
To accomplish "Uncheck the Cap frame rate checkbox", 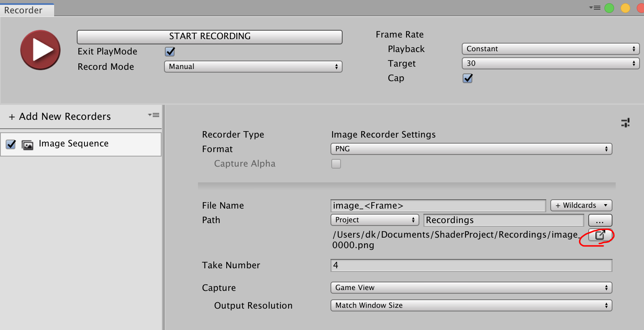I will pyautogui.click(x=467, y=78).
